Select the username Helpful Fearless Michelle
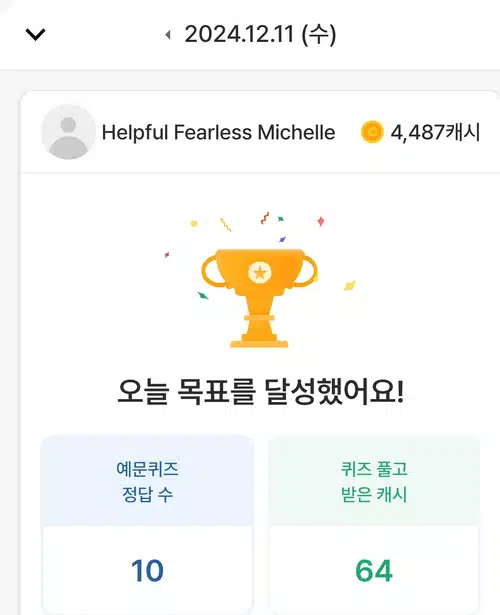Image resolution: width=500 pixels, height=615 pixels. click(218, 132)
